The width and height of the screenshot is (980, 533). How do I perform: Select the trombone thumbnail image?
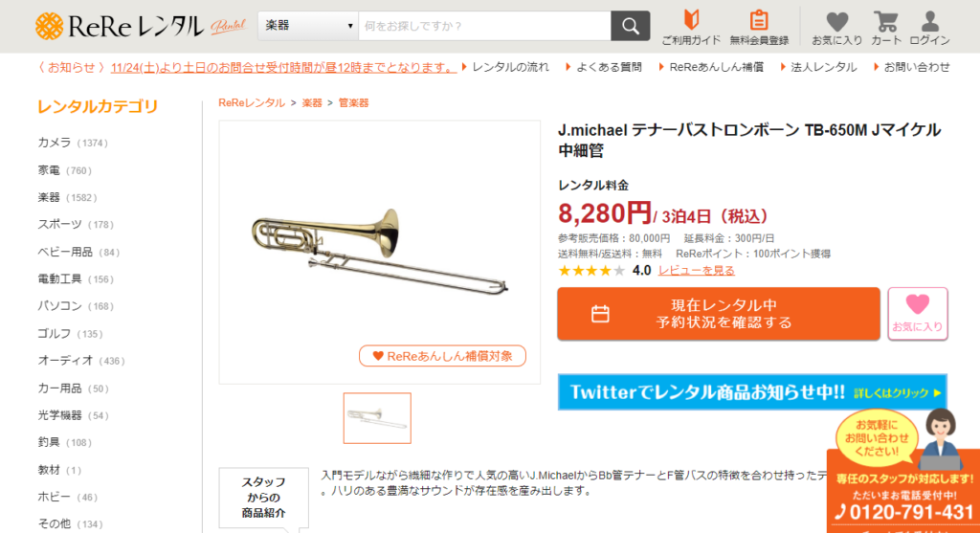tap(377, 418)
